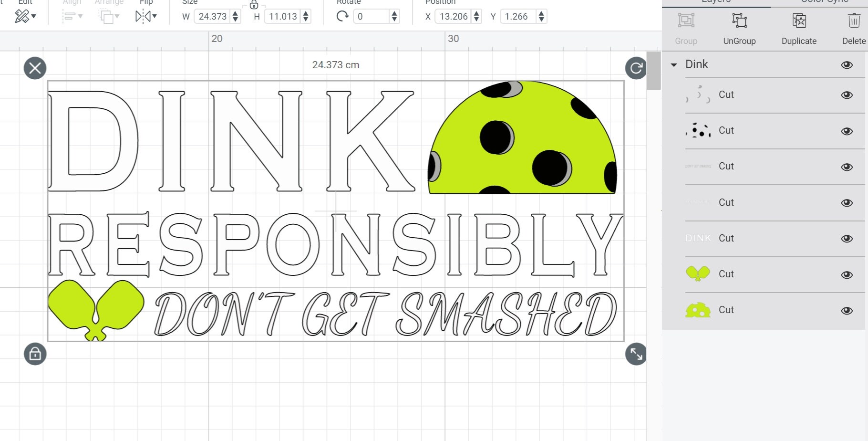Hide the DINK text Cut layer
This screenshot has width=868, height=441.
(847, 239)
